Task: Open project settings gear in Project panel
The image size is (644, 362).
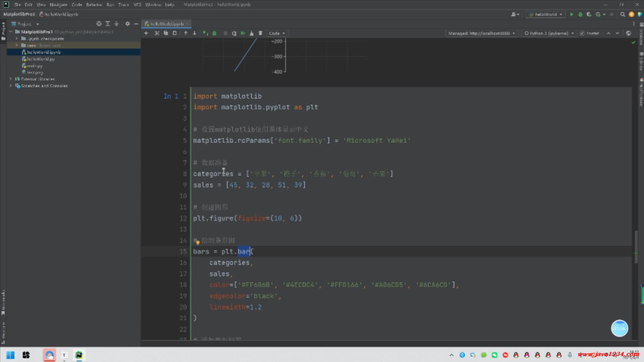Action: pyautogui.click(x=127, y=24)
